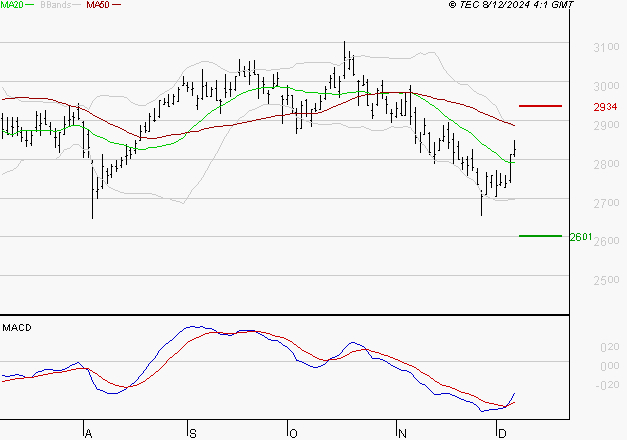Click the S month axis marker
Screen dimensions: 627x440
tap(193, 434)
